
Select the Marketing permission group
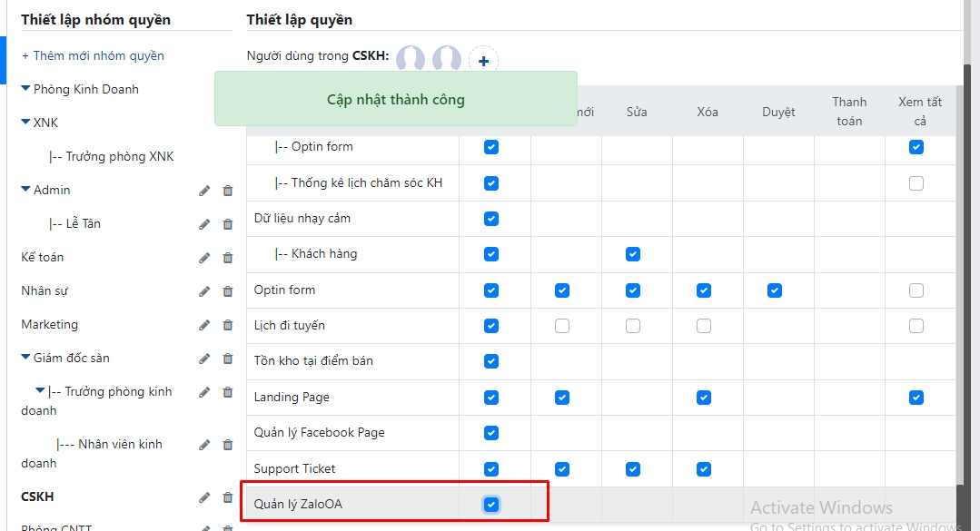point(50,324)
